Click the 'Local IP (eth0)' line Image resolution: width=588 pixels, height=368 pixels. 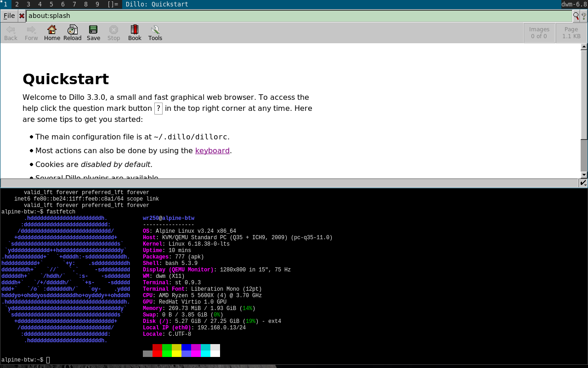(194, 328)
